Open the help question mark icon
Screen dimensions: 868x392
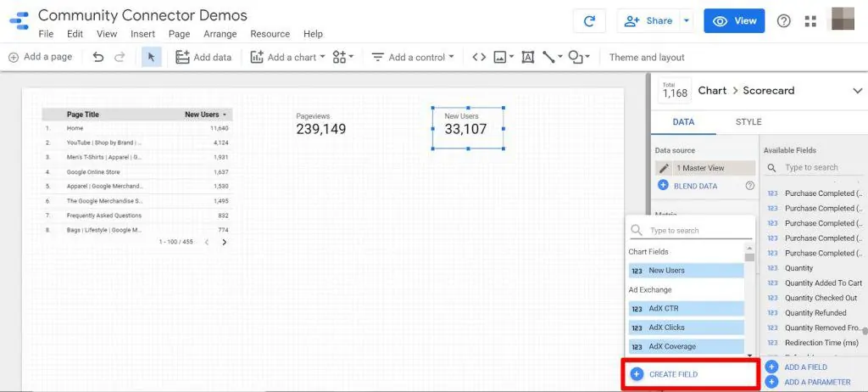click(x=783, y=21)
